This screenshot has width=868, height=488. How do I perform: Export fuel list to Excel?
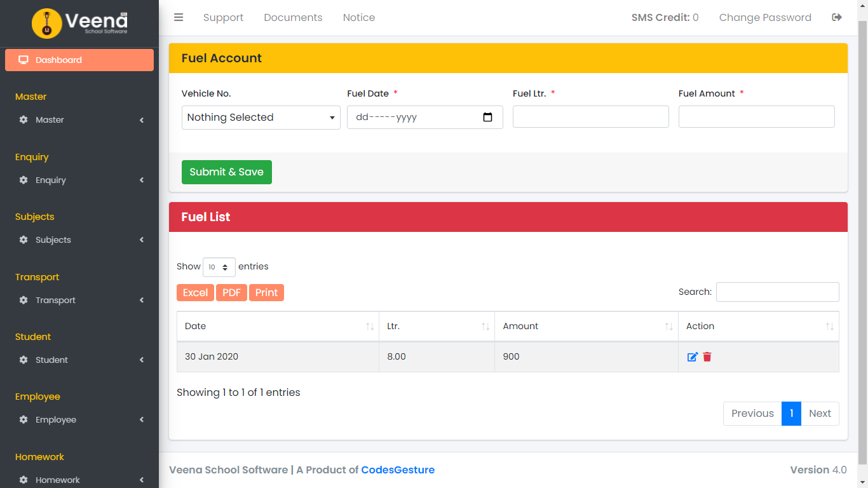[195, 292]
